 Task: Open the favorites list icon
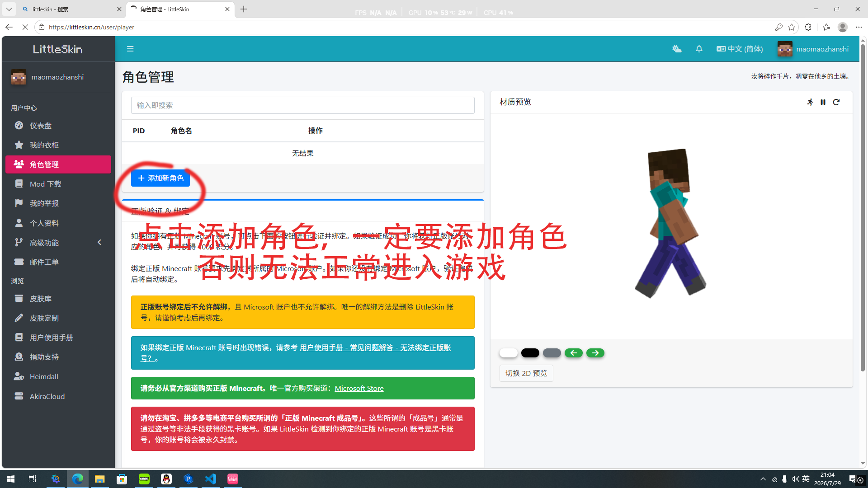[x=826, y=27]
